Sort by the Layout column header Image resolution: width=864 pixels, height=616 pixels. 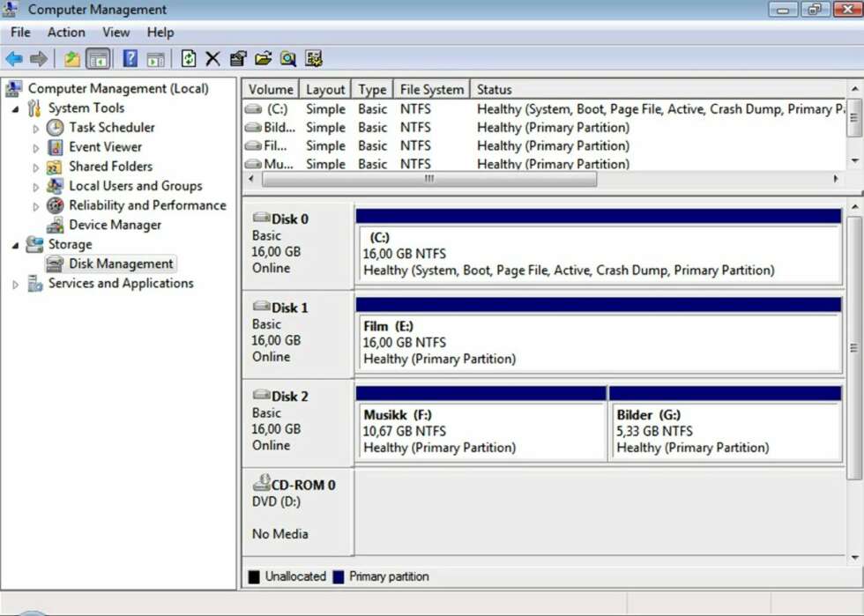(325, 89)
